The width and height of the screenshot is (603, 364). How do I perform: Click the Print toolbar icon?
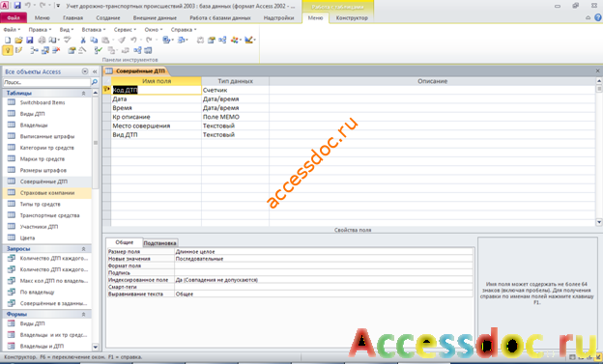pyautogui.click(x=42, y=40)
